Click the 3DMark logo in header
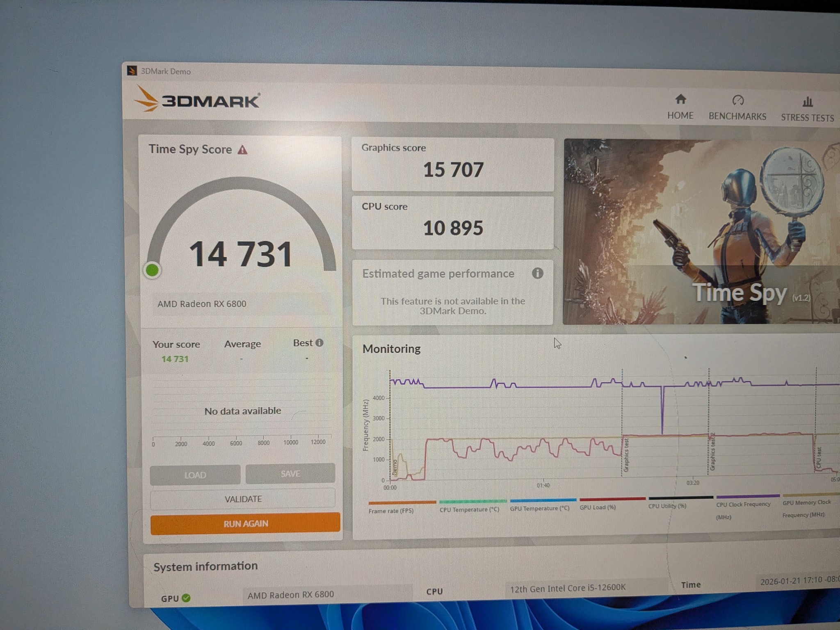 (x=197, y=99)
